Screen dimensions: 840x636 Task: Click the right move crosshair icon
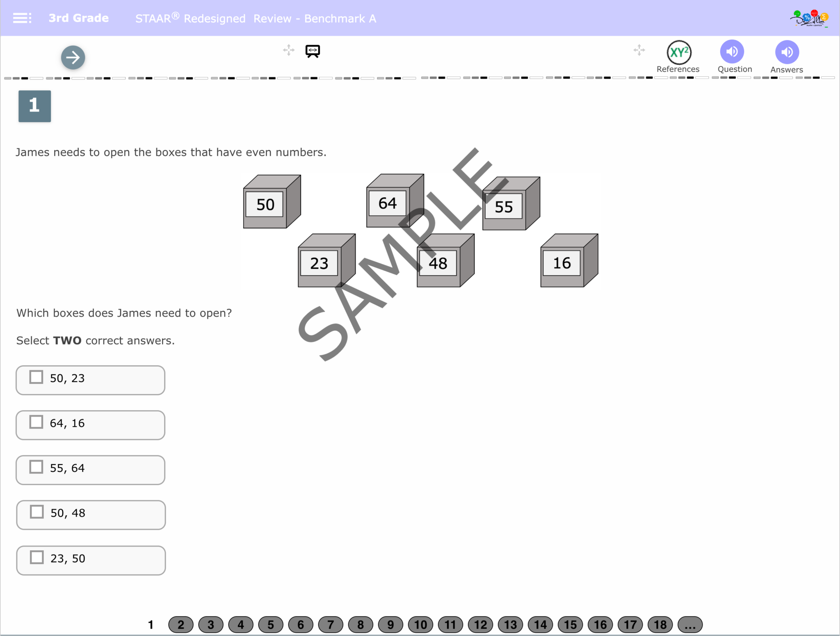pos(639,50)
